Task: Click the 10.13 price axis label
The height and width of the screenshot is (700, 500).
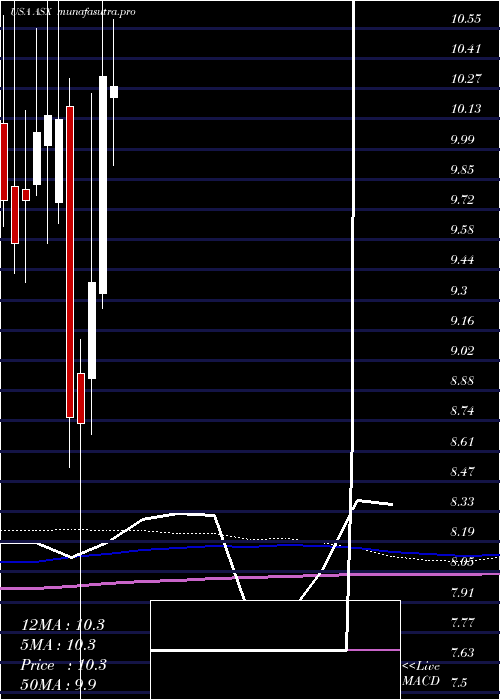Action: (x=466, y=109)
